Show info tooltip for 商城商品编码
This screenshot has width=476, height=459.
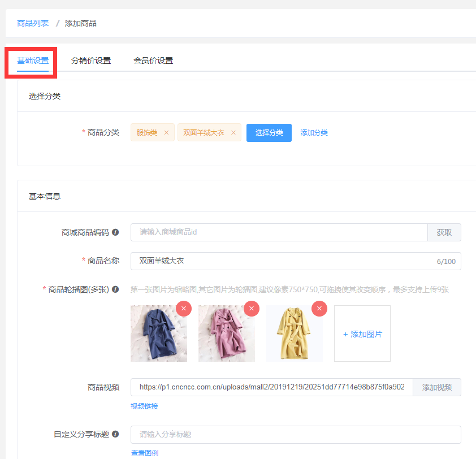(x=115, y=232)
